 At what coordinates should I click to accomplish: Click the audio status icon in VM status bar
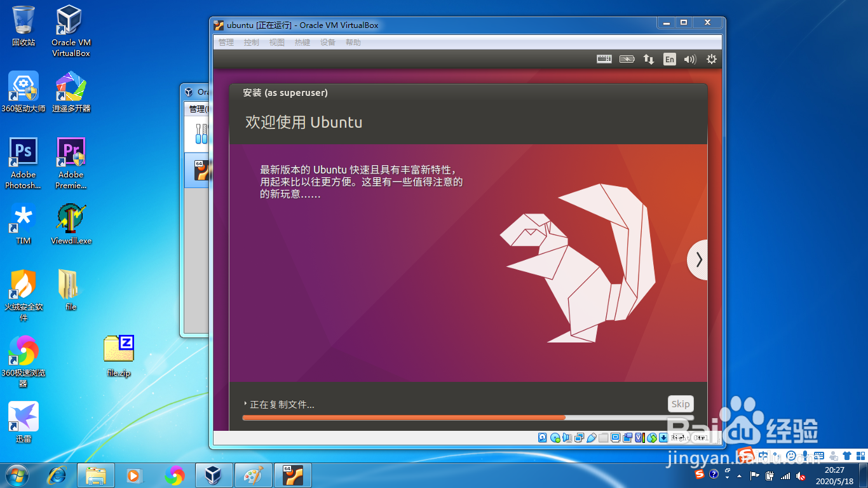coord(567,437)
